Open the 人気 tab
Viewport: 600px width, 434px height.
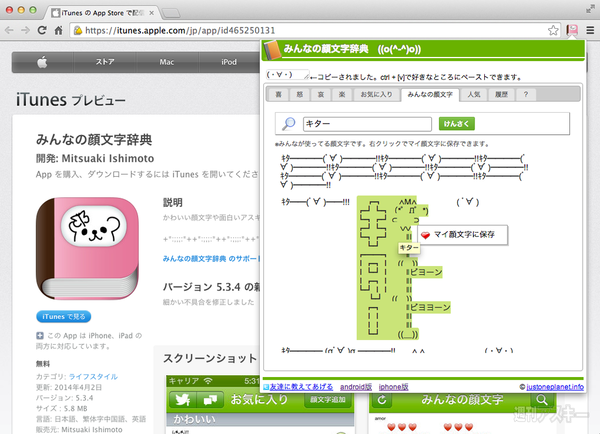[x=474, y=94]
